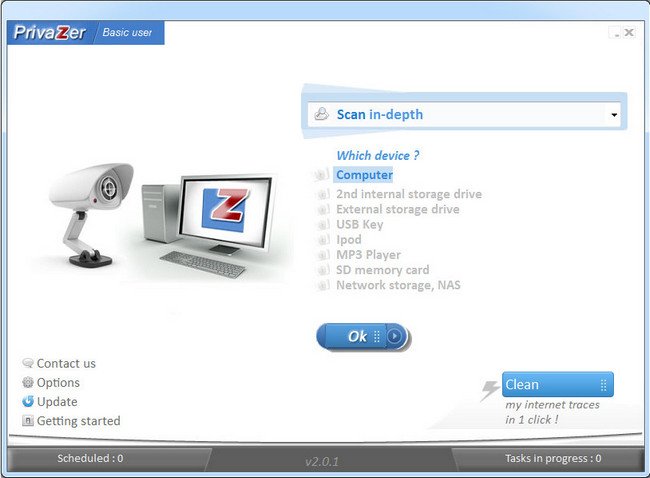
Task: Click Clean my internet traces button
Action: (557, 384)
